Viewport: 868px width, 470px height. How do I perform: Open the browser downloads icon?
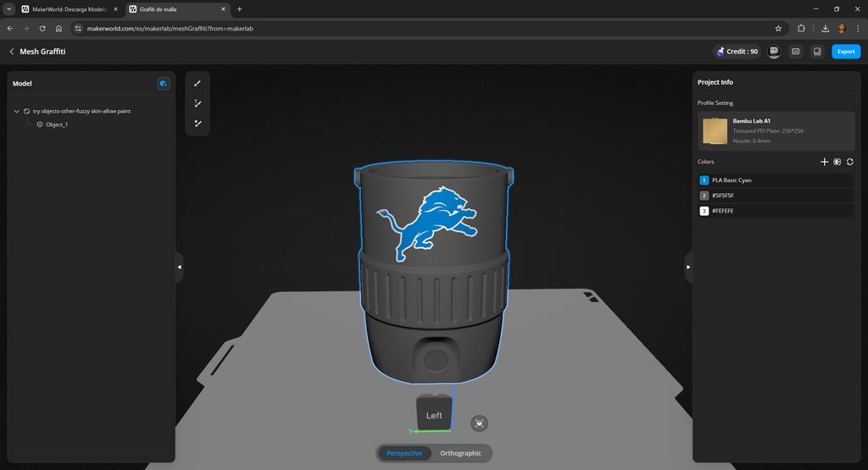825,28
